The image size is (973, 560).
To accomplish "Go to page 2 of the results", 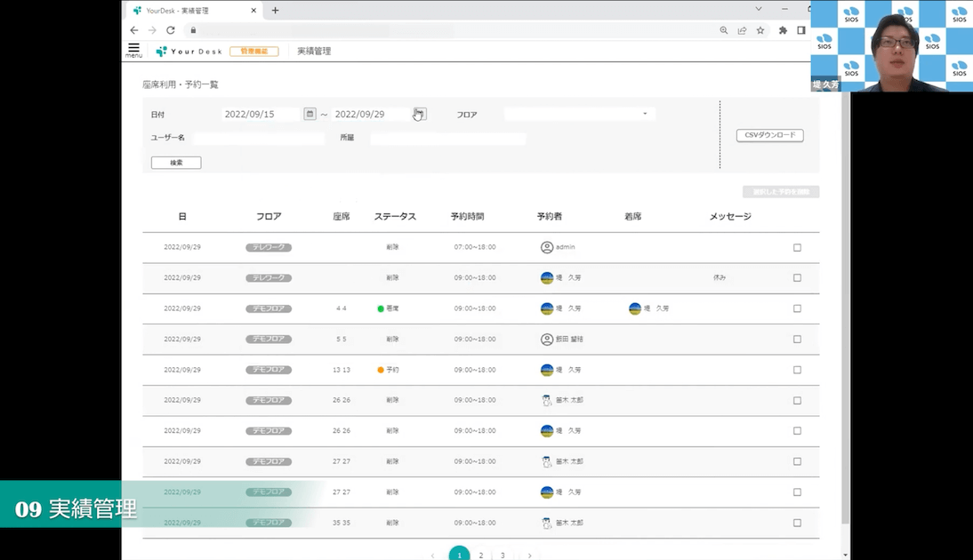I will (x=480, y=553).
